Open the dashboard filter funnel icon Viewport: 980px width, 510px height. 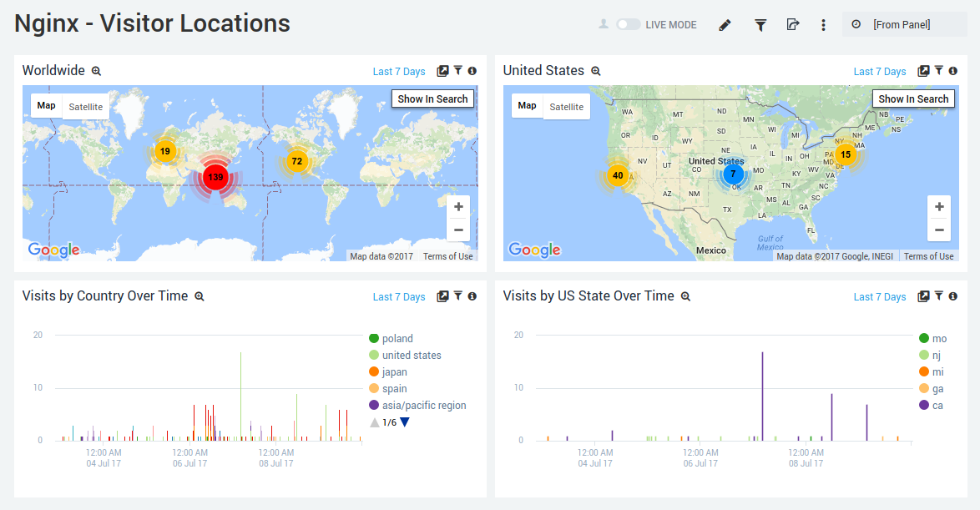tap(760, 25)
